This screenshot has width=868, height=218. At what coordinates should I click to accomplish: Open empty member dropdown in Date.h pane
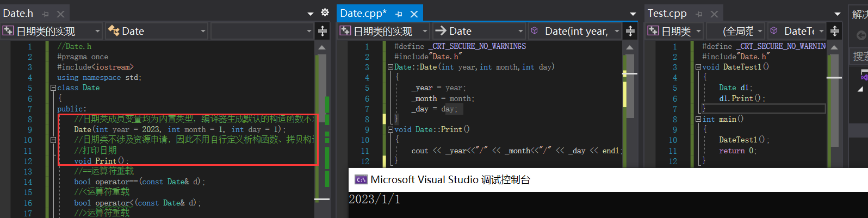pos(262,31)
